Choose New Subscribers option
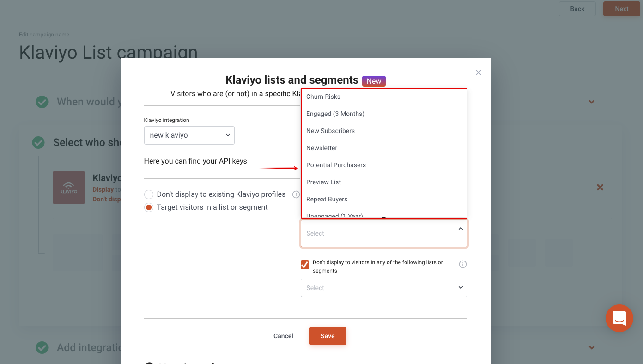 (x=384, y=131)
